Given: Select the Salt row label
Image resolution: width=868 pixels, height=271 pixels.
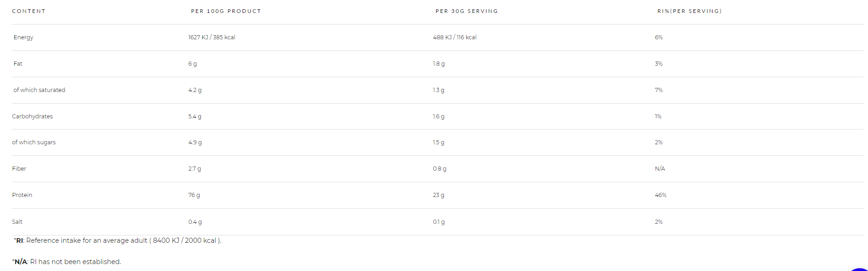Looking at the screenshot, I should [x=17, y=222].
